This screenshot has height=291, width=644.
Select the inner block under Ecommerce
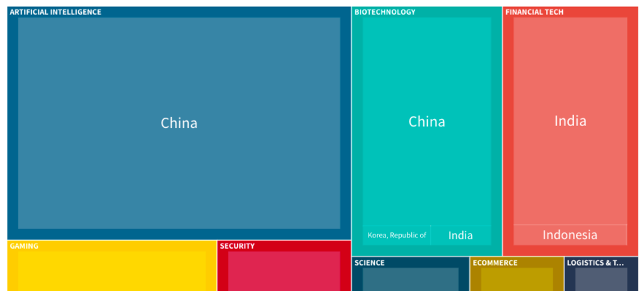[517, 280]
